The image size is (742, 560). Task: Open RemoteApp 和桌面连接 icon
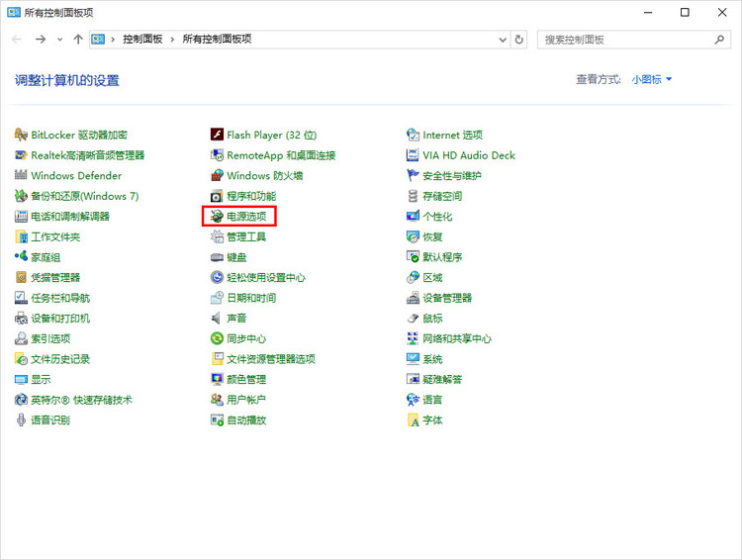[217, 155]
